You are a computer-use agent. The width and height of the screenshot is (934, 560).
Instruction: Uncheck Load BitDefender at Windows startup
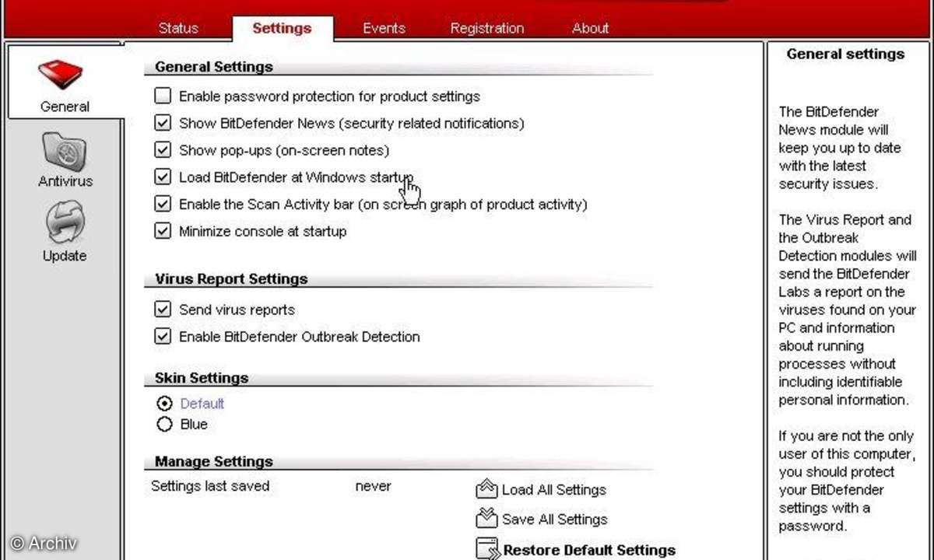pos(163,177)
